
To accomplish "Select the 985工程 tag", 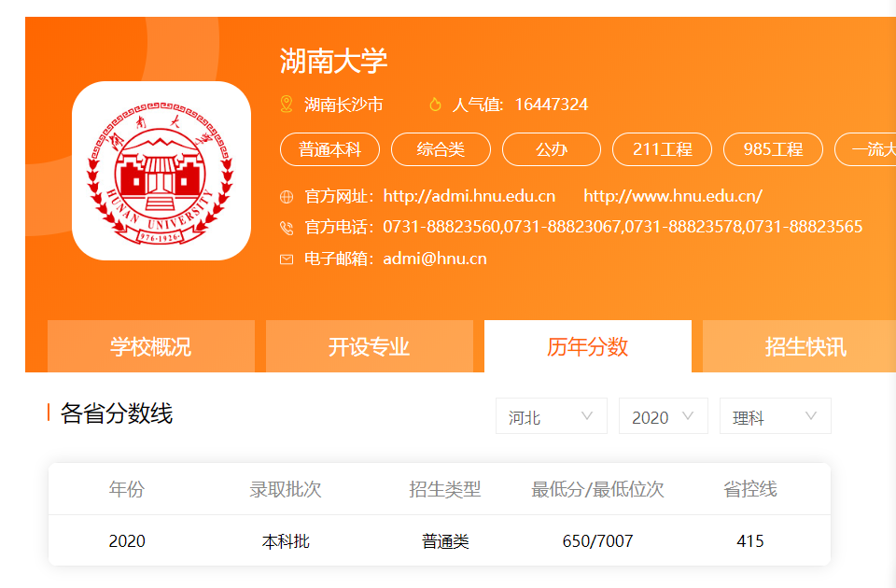I will (x=773, y=149).
